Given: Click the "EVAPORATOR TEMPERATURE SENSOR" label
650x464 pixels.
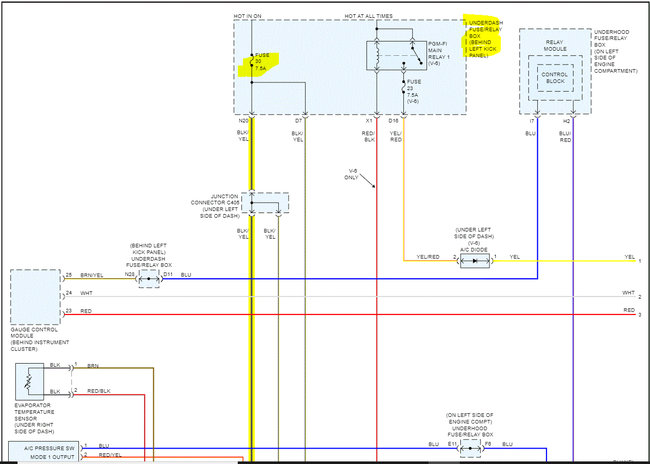Looking at the screenshot, I should (34, 412).
